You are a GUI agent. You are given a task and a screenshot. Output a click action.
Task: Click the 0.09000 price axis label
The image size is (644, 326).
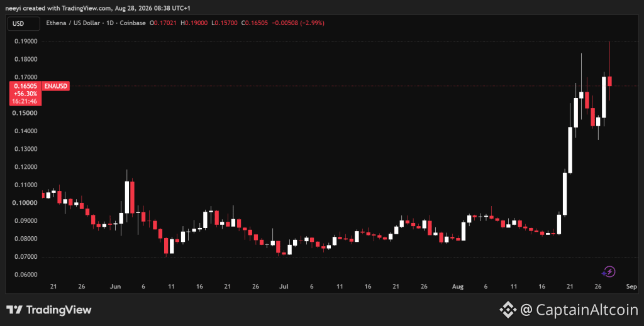click(25, 220)
